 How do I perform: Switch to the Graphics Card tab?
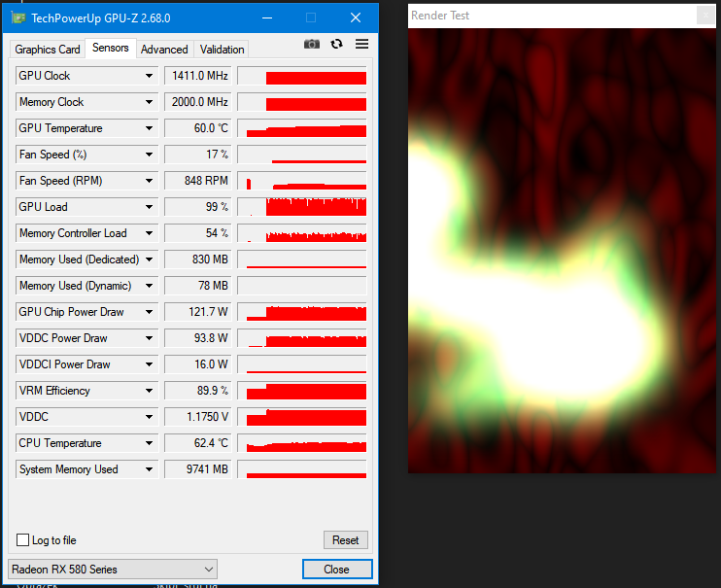point(48,50)
